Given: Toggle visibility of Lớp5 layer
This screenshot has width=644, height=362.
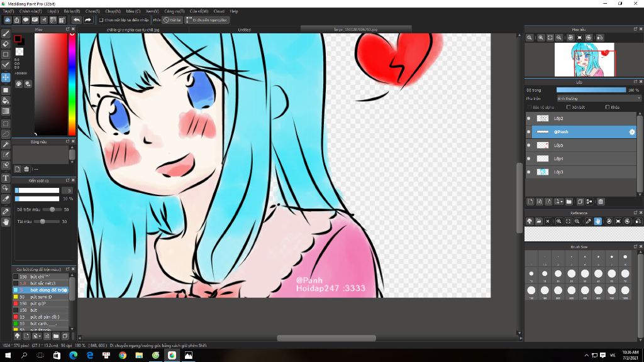Looking at the screenshot, I should point(529,145).
